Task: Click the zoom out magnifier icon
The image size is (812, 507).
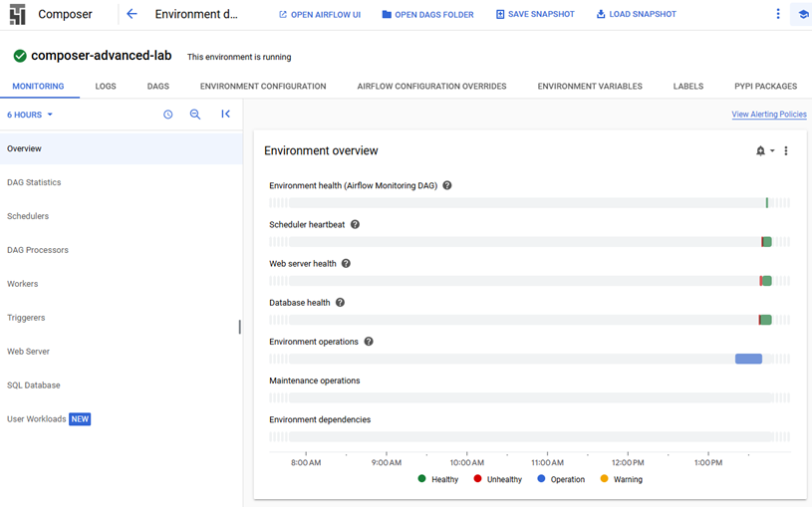Action: point(194,115)
